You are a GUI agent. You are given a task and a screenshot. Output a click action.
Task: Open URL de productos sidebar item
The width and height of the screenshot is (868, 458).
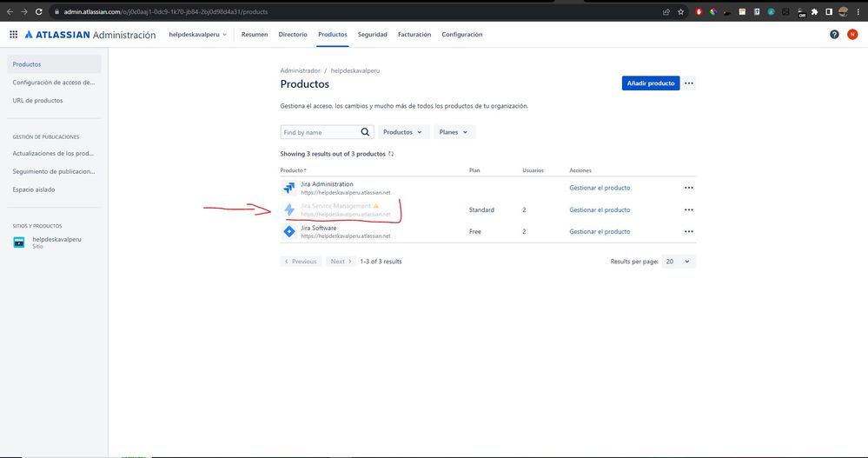[54, 101]
